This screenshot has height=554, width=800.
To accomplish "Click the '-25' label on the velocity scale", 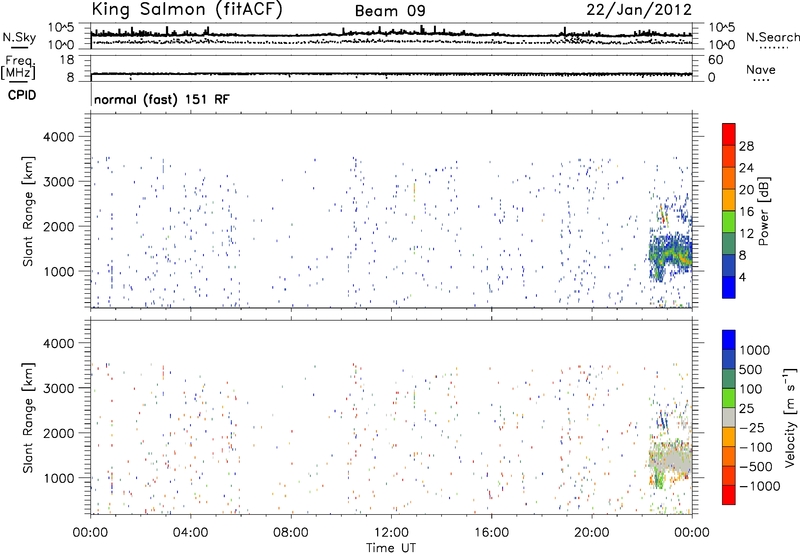I will point(752,428).
